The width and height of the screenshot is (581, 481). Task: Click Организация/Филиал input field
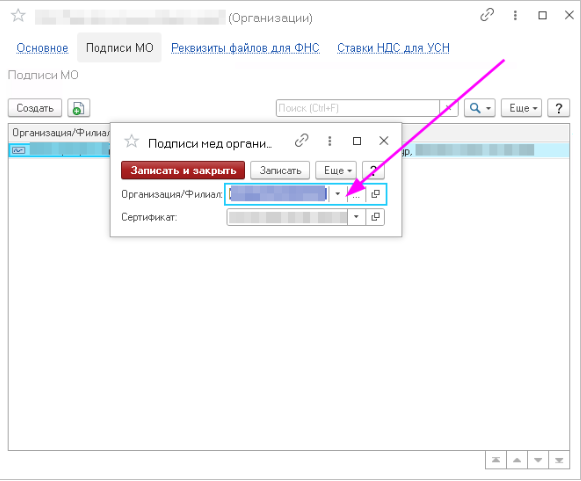point(277,194)
